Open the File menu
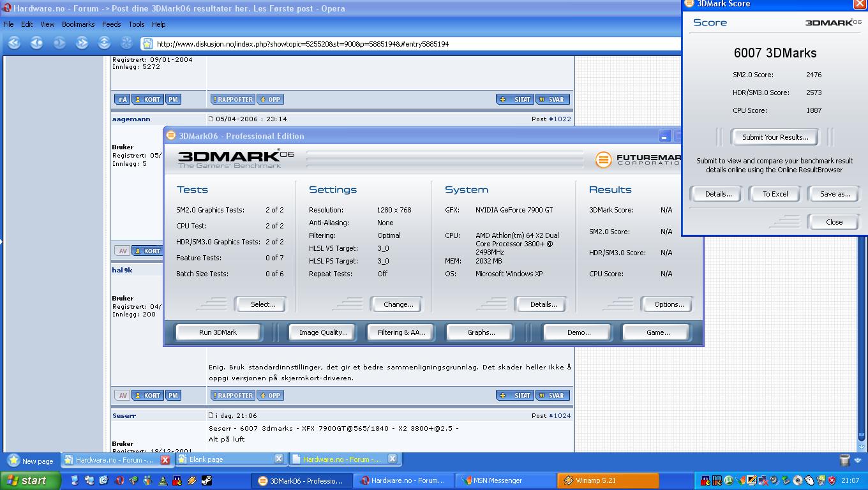This screenshot has width=868, height=490. tap(8, 24)
